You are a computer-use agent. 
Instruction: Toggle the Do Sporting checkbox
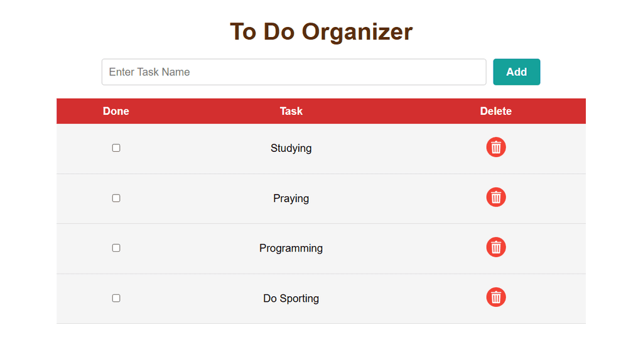click(x=116, y=298)
